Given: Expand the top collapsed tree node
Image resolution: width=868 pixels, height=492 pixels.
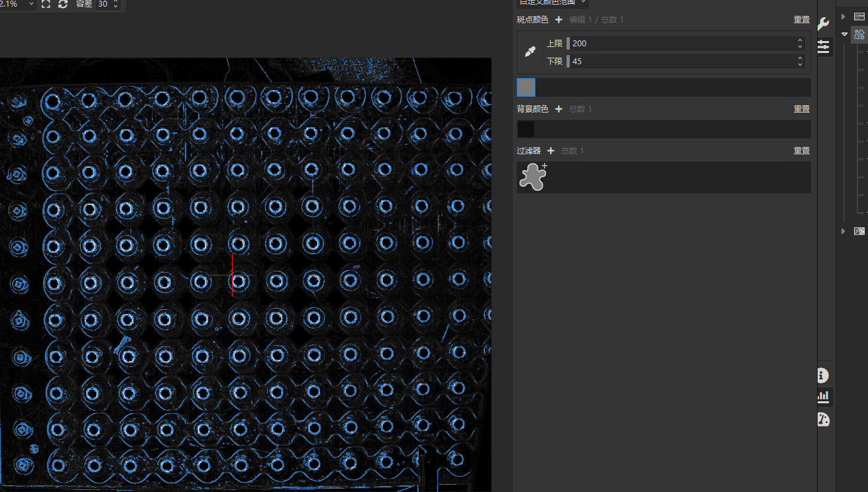Looking at the screenshot, I should coord(843,17).
